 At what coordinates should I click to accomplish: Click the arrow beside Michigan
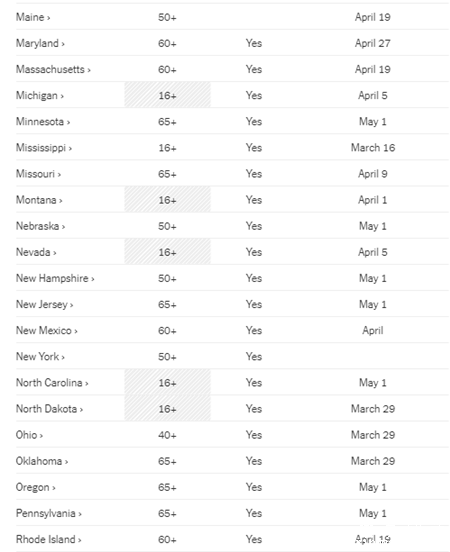(x=62, y=96)
